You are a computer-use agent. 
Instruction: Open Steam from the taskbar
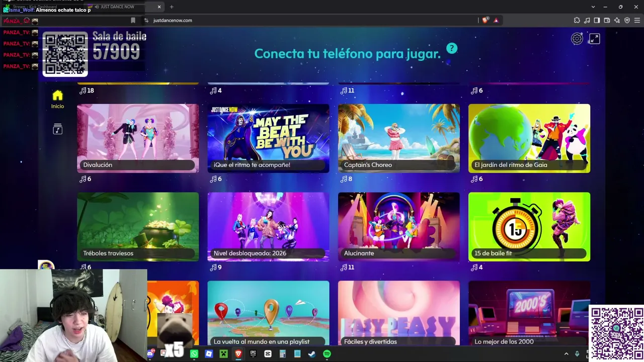tap(312, 354)
